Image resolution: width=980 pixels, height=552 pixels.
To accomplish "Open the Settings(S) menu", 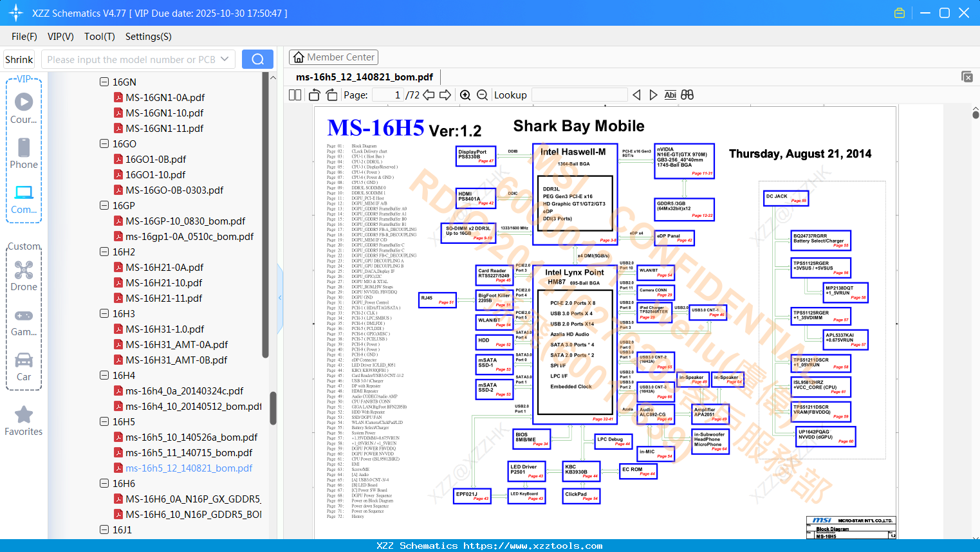I will pos(149,37).
